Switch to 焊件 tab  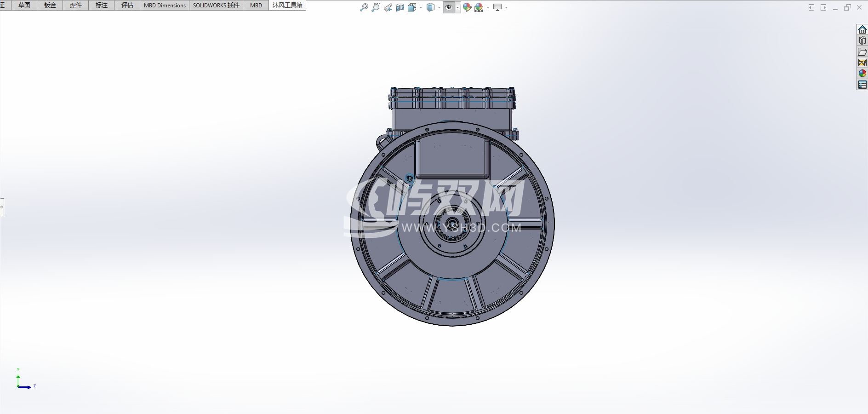click(x=76, y=5)
